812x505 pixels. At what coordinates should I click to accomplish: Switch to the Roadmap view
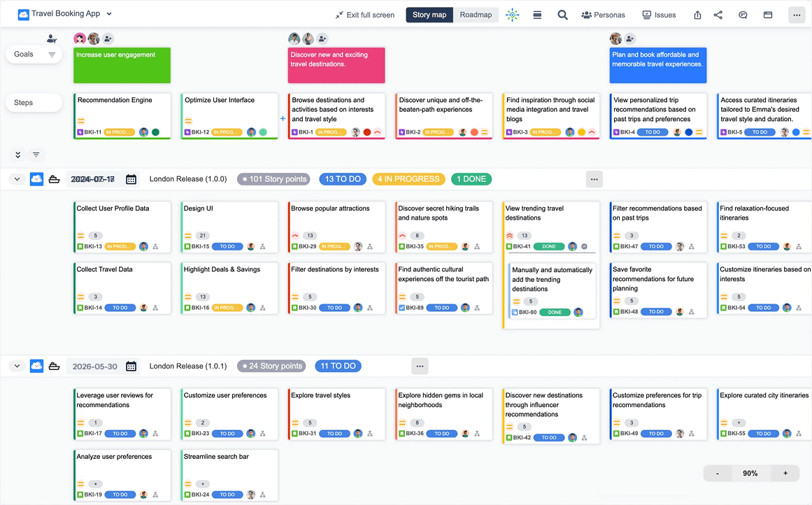476,15
